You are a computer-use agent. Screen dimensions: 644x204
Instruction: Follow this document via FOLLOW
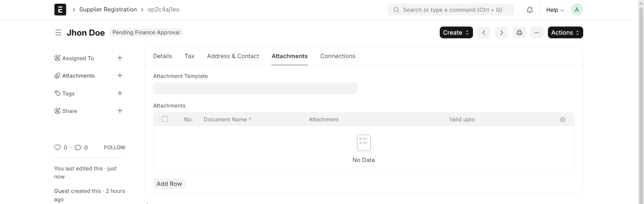pos(115,148)
